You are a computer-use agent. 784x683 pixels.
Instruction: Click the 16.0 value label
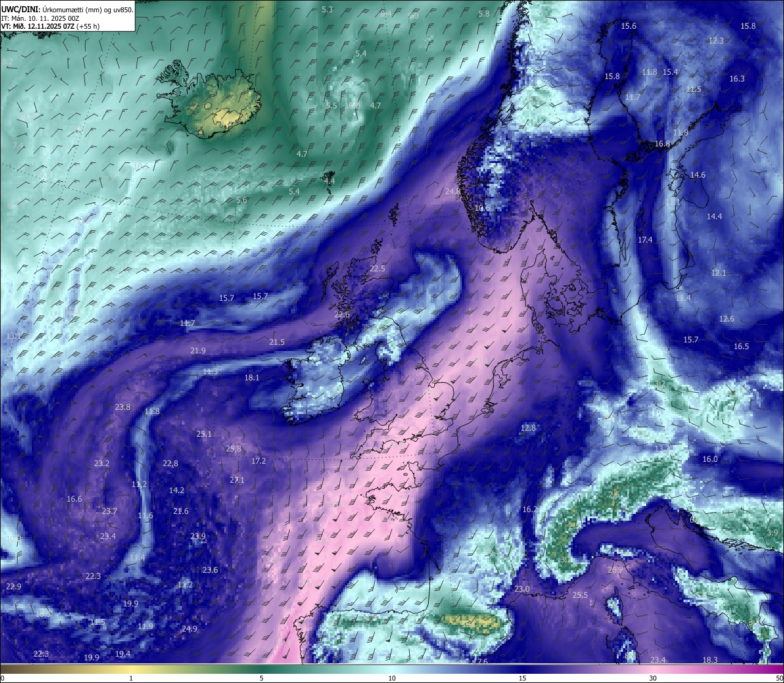click(x=710, y=459)
